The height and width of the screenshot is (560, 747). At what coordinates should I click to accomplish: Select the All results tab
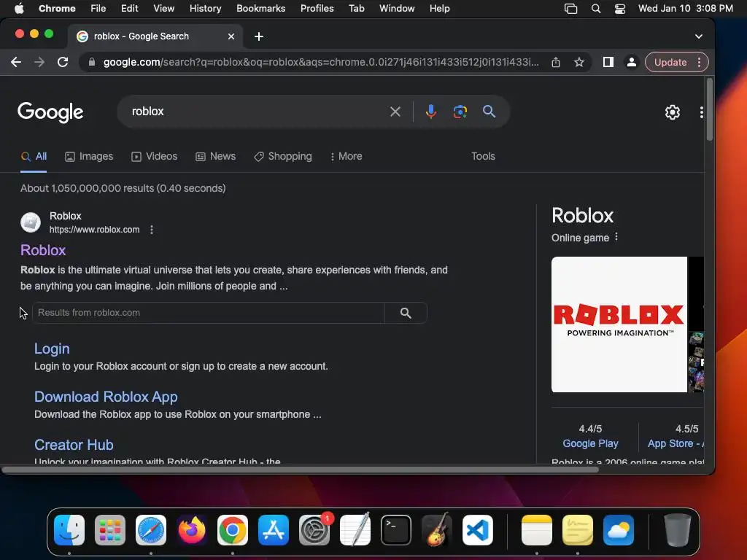(x=34, y=157)
